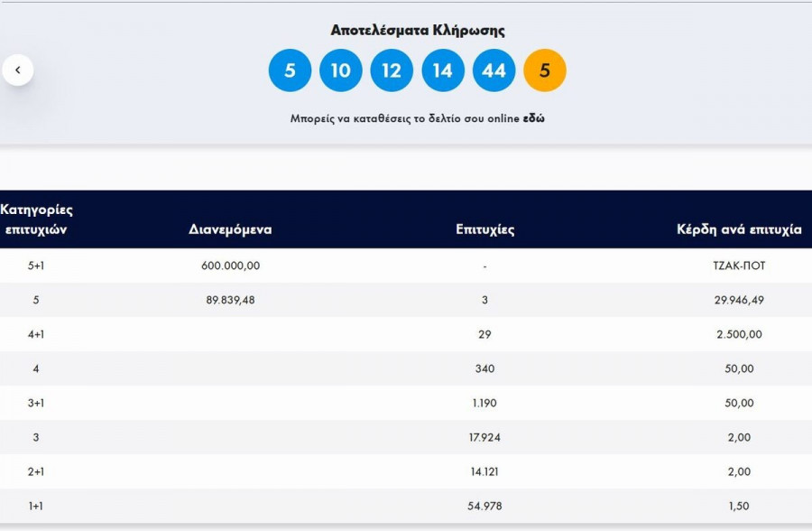Click the 'Διανεμόμενα' column header
The height and width of the screenshot is (531, 812).
[x=230, y=229]
